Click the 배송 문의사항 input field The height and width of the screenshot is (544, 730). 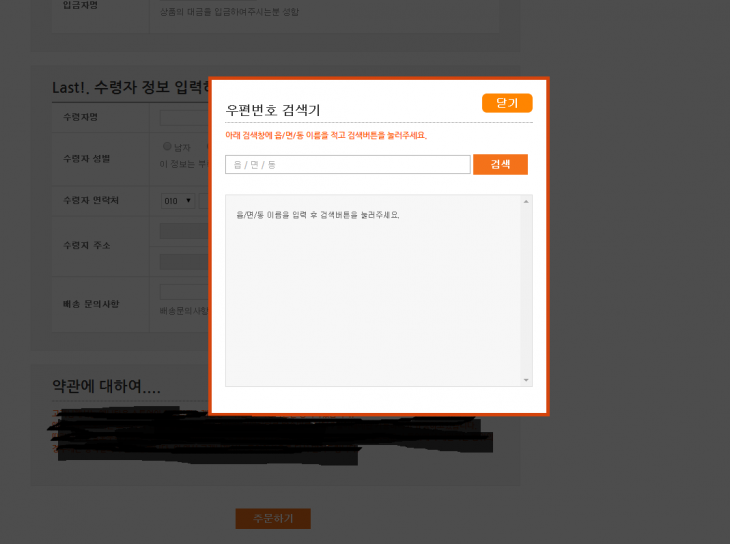(x=184, y=292)
